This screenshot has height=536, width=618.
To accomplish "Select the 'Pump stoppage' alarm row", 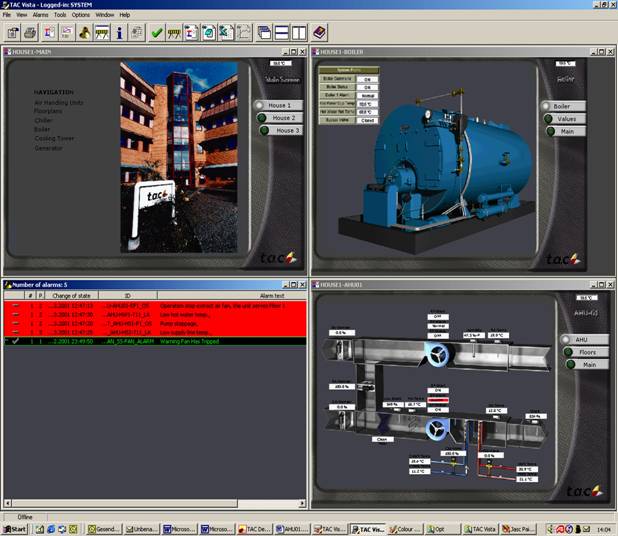I will pos(155,324).
